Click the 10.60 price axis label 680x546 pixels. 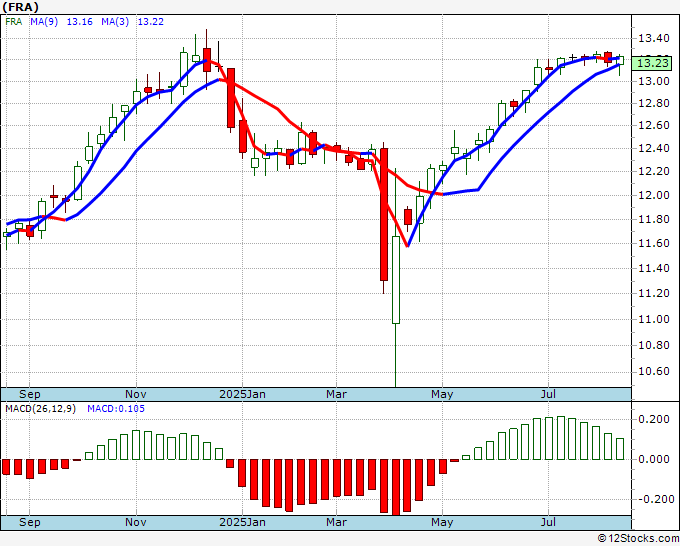[x=653, y=372]
